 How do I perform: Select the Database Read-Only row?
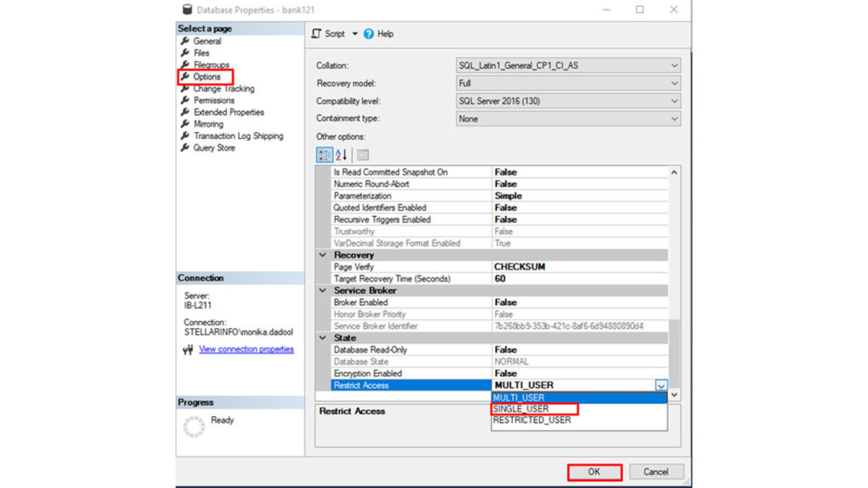500,350
